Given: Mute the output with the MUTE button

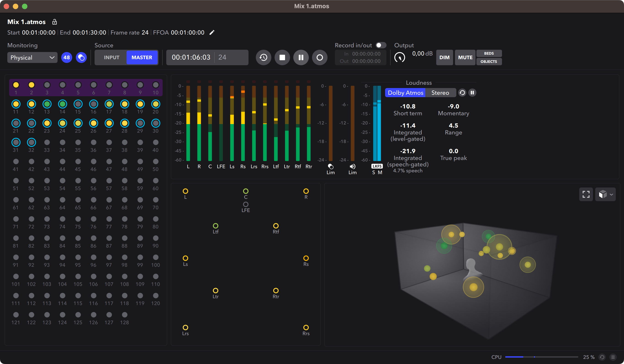Looking at the screenshot, I should click(x=465, y=57).
